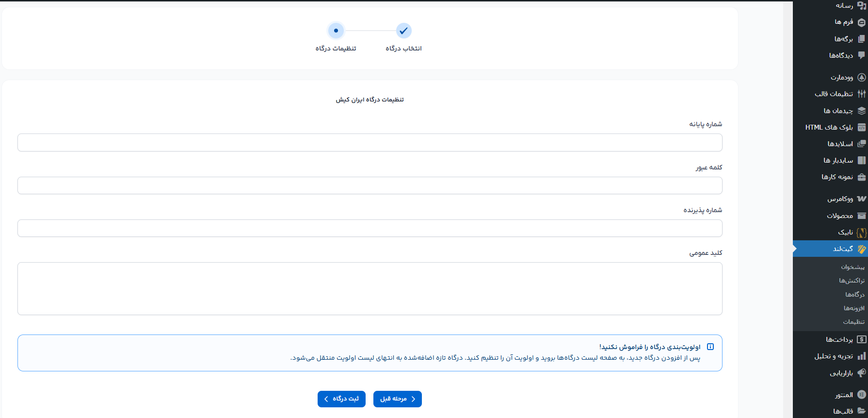Click the وودمارت icon in sidebar
The width and height of the screenshot is (868, 418).
coord(861,77)
